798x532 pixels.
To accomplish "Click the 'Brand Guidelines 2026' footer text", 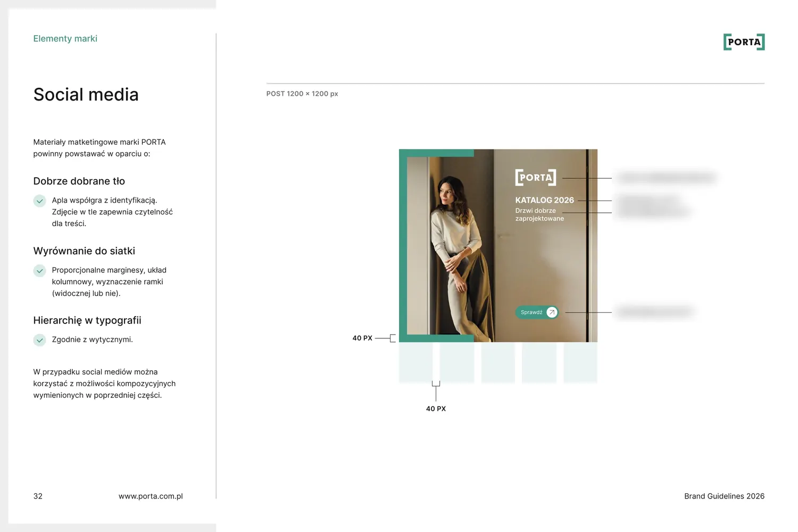I will (724, 496).
